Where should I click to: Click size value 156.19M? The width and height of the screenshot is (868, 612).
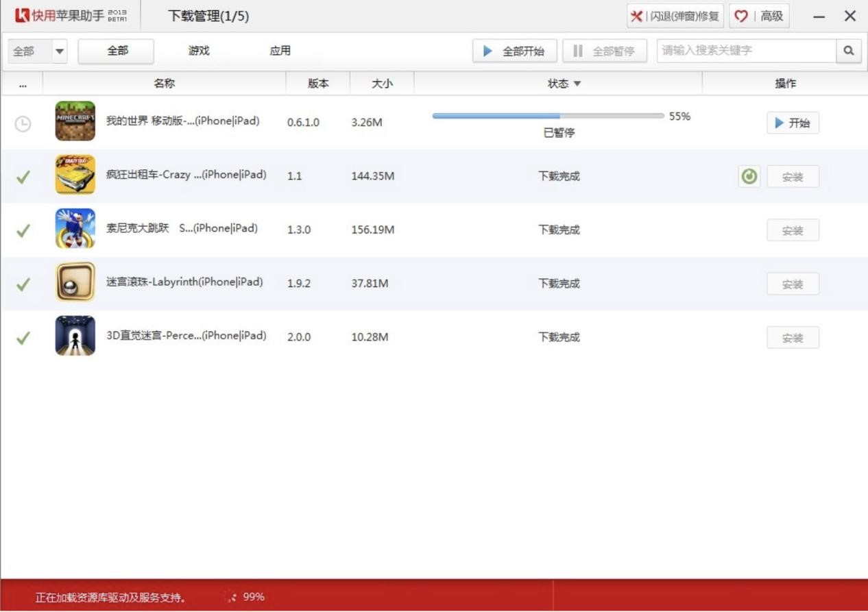coord(373,230)
